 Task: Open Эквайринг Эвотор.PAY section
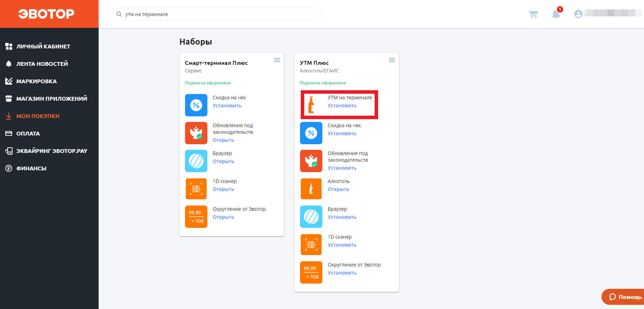point(52,151)
